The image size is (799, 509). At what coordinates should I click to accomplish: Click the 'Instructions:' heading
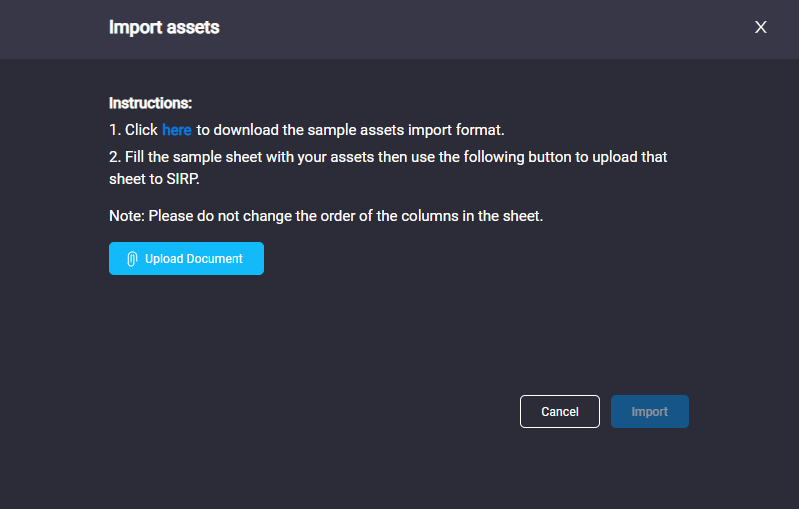[x=150, y=103]
